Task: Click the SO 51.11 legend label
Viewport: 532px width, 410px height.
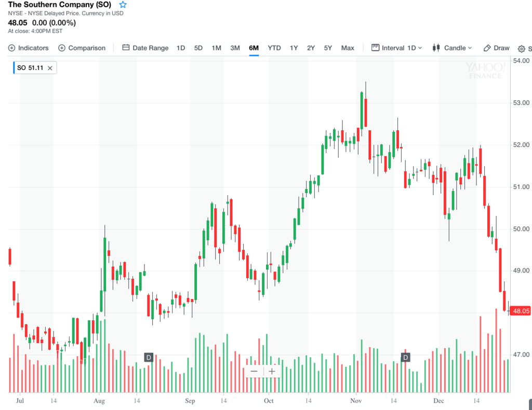Action: pos(30,68)
